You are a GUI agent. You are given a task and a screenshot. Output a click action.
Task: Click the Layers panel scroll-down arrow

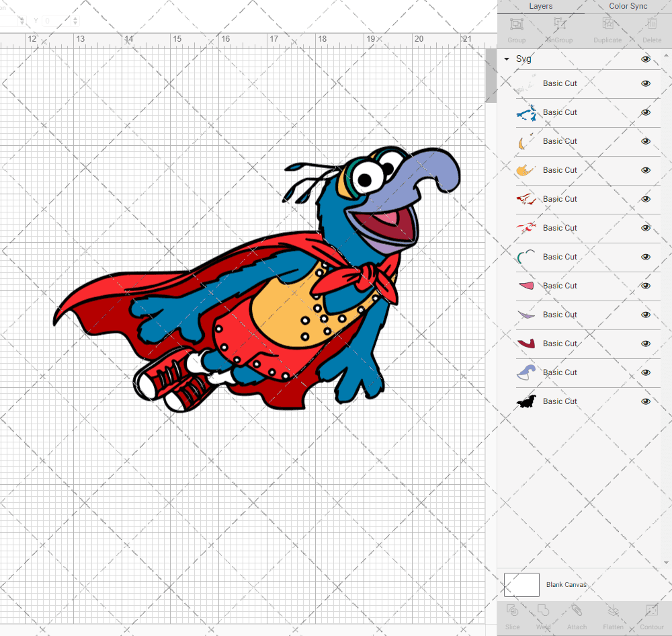(665, 563)
